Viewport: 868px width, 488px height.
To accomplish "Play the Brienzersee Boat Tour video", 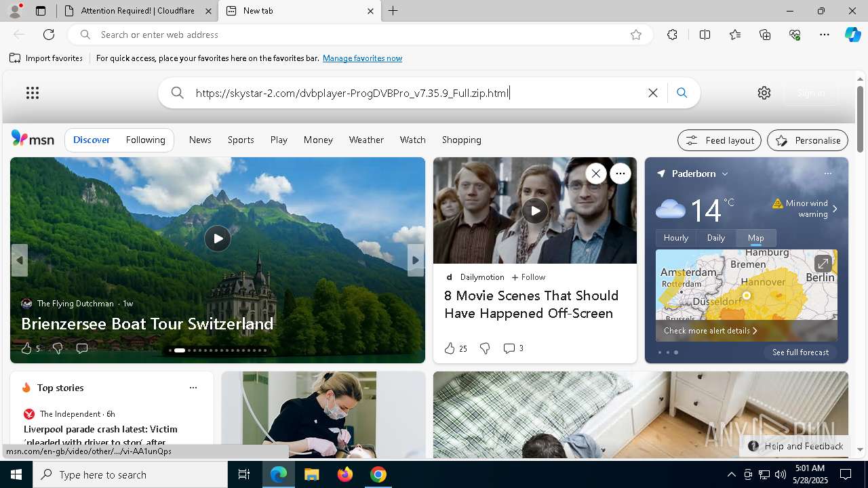I will coord(218,239).
